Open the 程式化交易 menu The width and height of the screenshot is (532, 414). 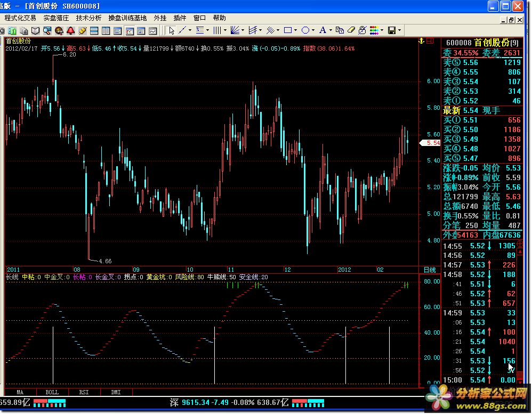point(20,18)
